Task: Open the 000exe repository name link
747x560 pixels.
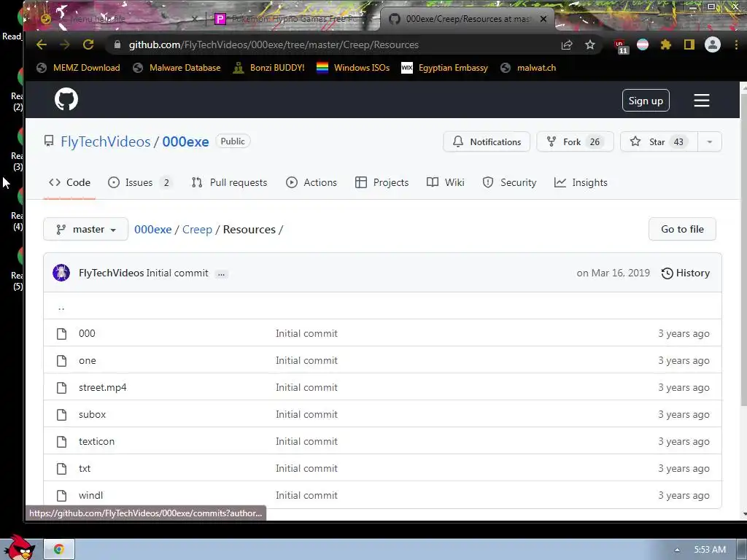Action: pos(185,142)
